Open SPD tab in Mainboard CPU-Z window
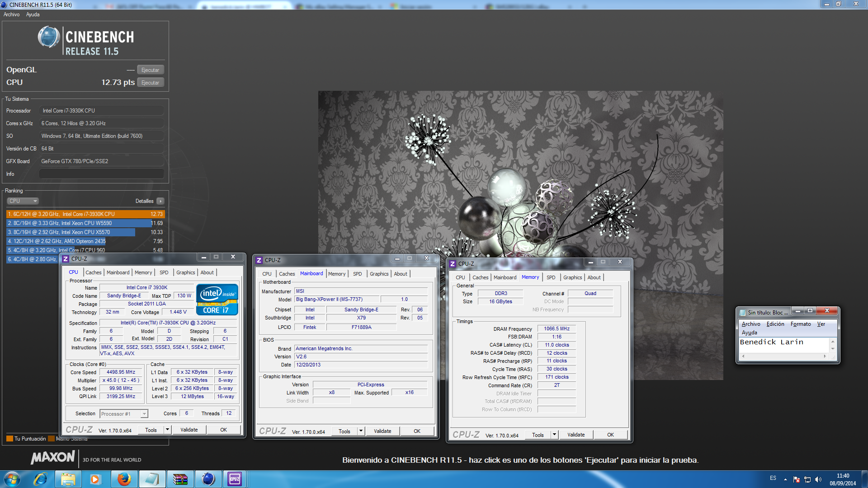The image size is (868, 488). click(358, 274)
